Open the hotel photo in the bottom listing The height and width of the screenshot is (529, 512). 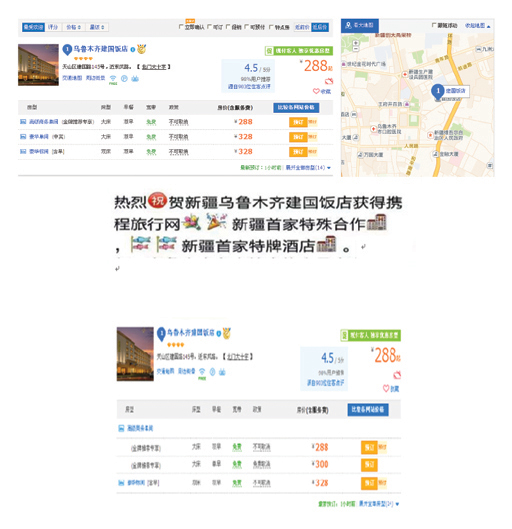(135, 354)
